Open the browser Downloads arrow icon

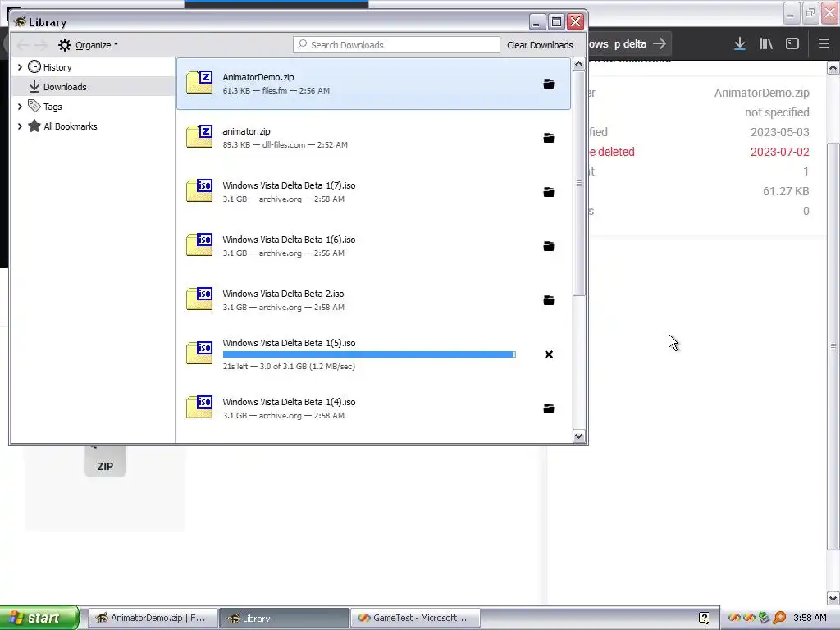click(740, 44)
